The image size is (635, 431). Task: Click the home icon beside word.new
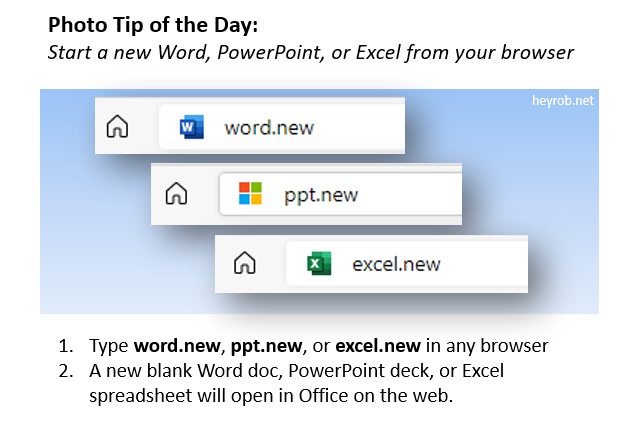click(117, 128)
